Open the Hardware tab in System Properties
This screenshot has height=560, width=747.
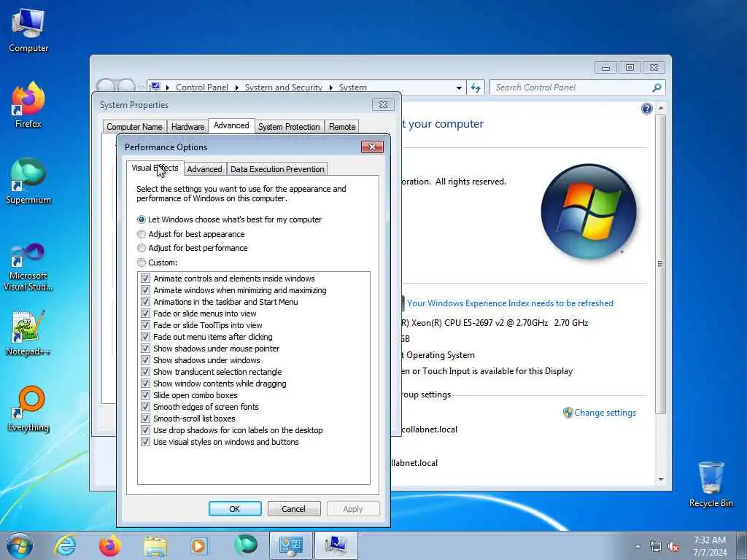pos(187,127)
